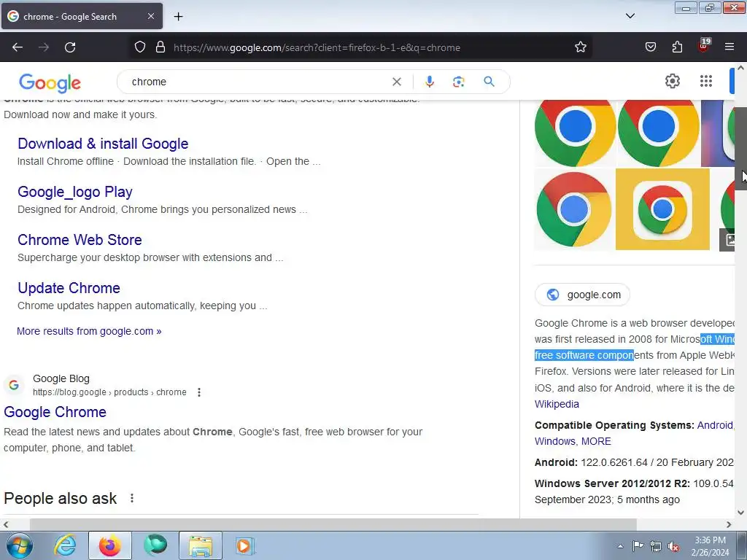This screenshot has height=560, width=747.
Task: Open options for Google Blog result
Action: [199, 392]
